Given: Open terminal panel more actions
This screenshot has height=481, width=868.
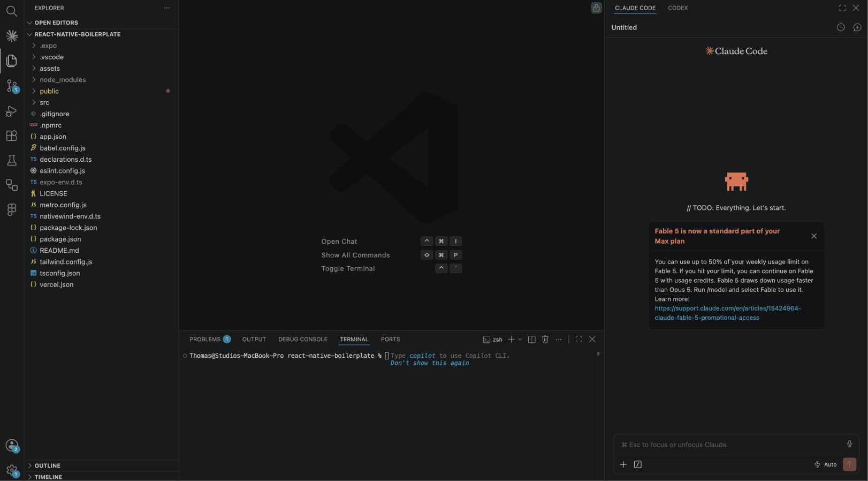Looking at the screenshot, I should click(559, 340).
